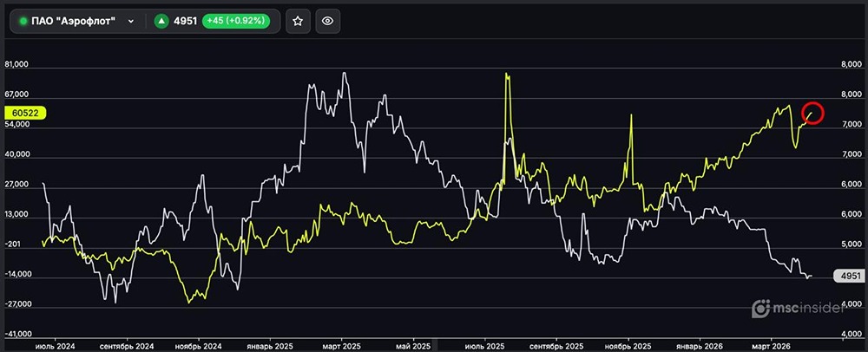
Task: Click the green up-triangle price icon
Action: pos(161,21)
